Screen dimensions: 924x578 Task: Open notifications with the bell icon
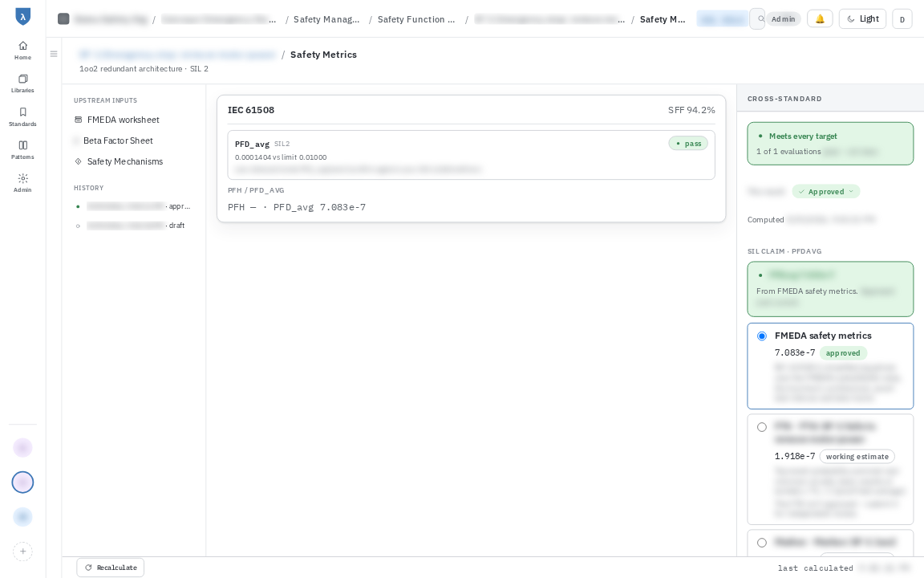click(820, 19)
